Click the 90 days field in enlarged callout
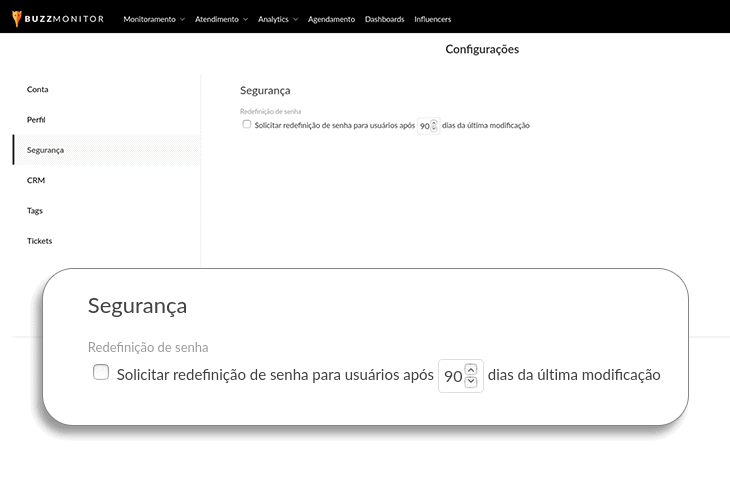The height and width of the screenshot is (480, 730). click(x=453, y=376)
